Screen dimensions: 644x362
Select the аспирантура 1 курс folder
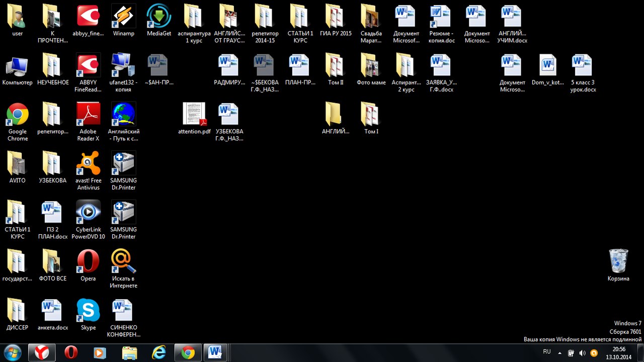pos(194,23)
